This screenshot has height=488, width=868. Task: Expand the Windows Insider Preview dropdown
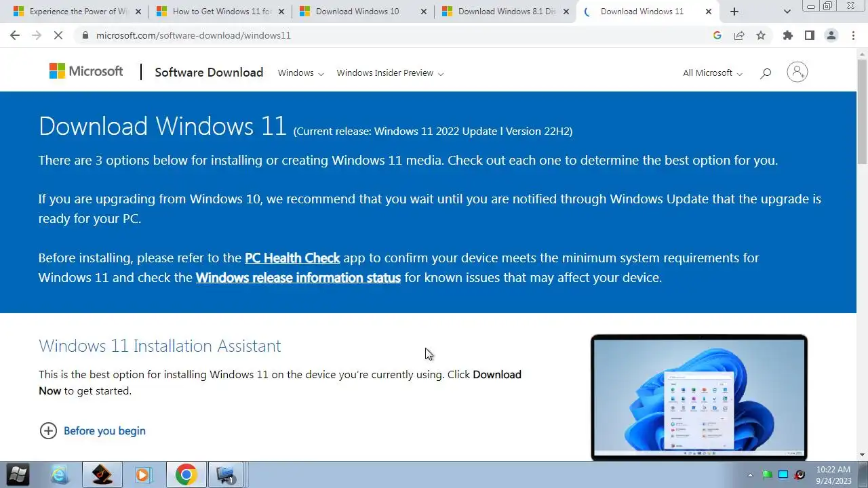tap(390, 73)
